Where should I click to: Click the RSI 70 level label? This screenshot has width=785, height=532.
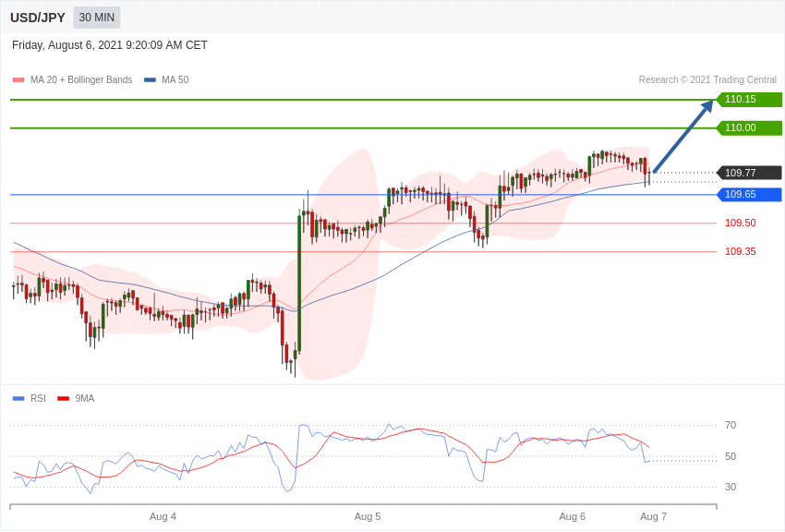click(x=731, y=425)
